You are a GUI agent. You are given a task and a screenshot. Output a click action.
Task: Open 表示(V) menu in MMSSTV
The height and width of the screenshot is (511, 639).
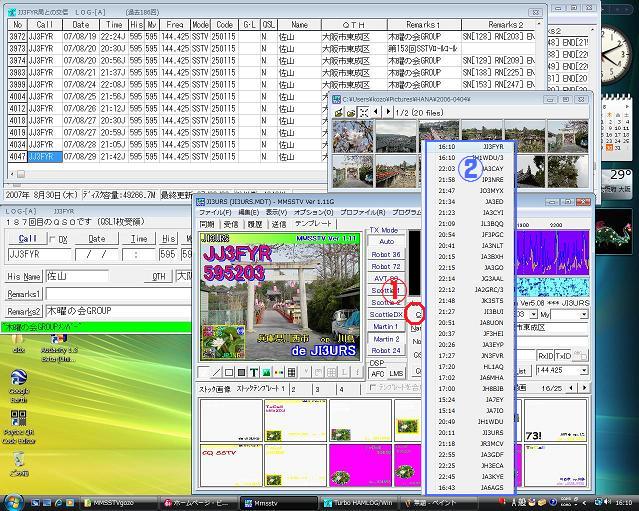coord(276,212)
